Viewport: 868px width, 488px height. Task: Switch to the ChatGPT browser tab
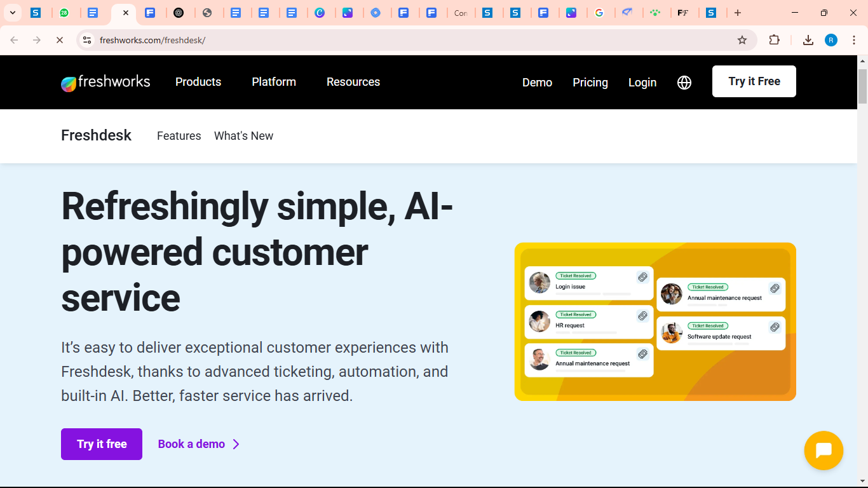click(179, 13)
